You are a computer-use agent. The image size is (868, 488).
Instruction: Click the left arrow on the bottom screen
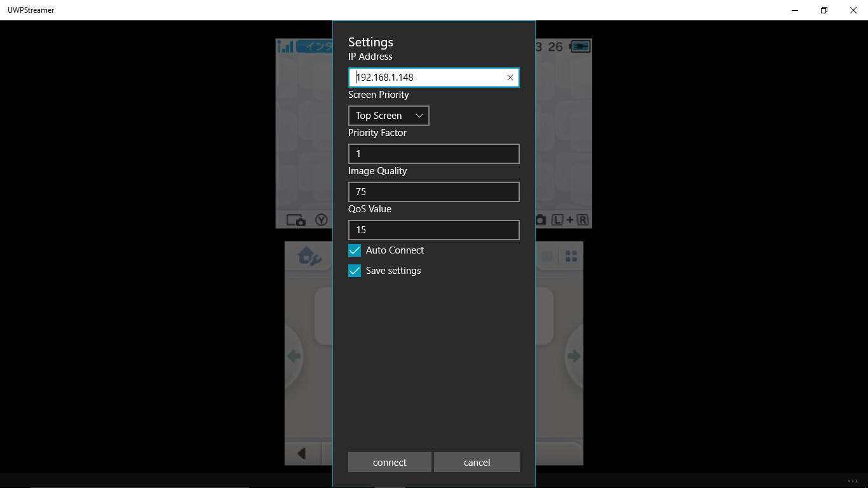click(301, 452)
